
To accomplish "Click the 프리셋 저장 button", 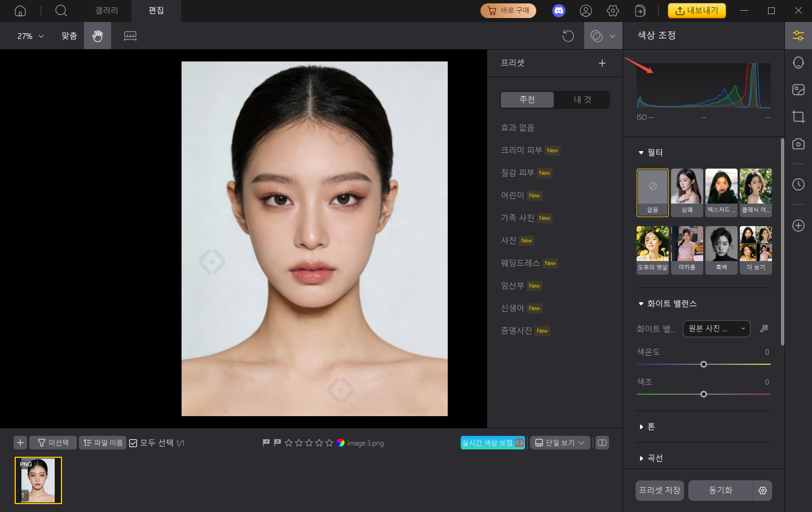I will [659, 491].
